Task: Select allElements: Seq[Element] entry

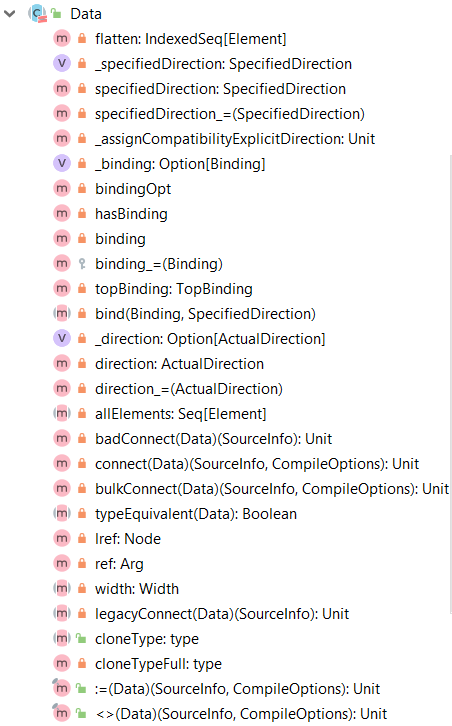Action: click(x=181, y=414)
